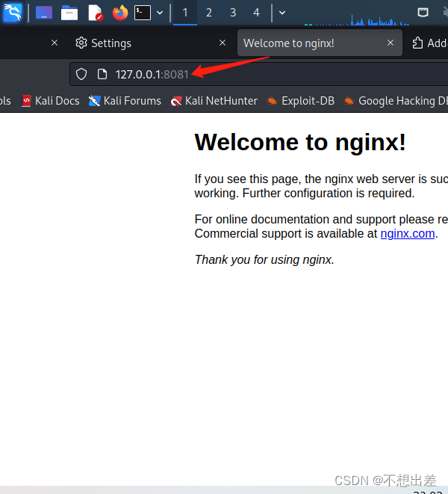Open the Add-ons tab
The height and width of the screenshot is (494, 448).
[429, 43]
